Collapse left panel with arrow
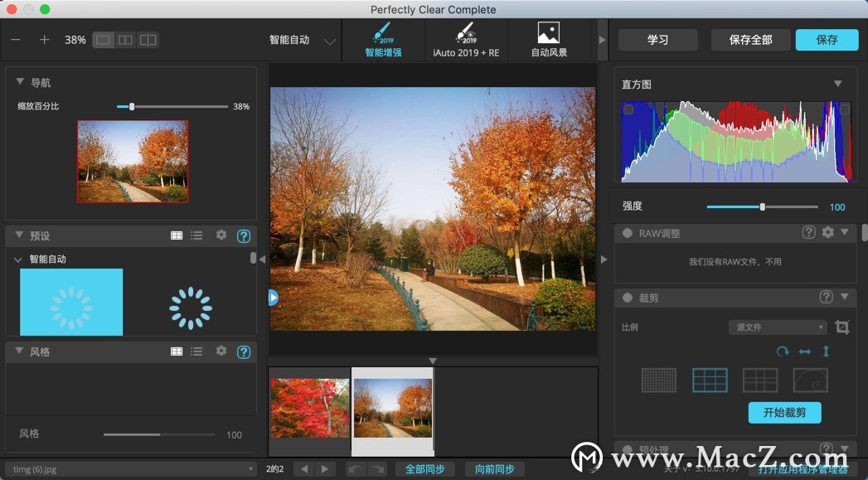Image resolution: width=868 pixels, height=480 pixels. (262, 259)
